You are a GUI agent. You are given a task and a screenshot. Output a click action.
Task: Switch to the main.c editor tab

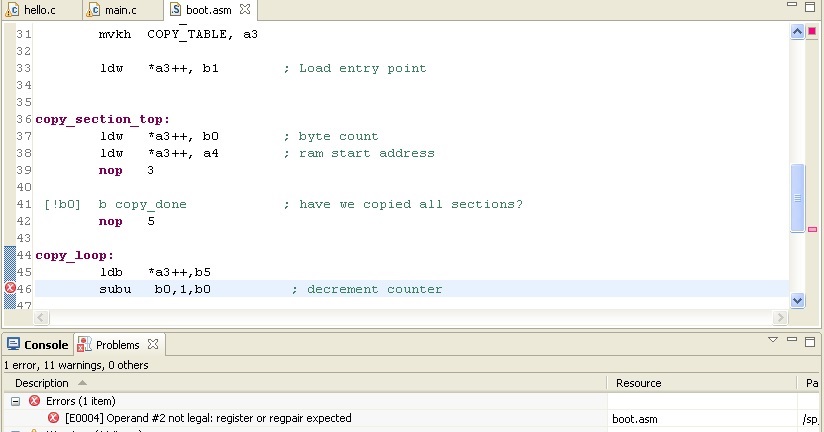coord(114,9)
